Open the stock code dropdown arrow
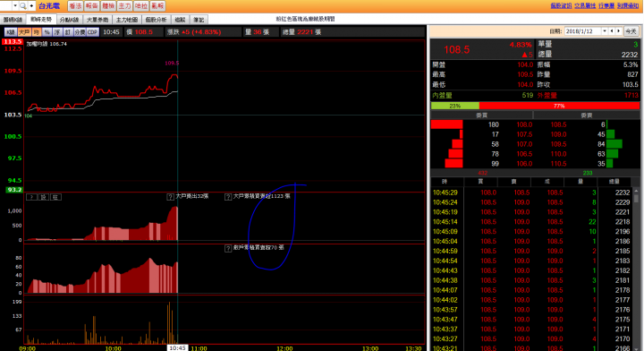Screen dimensions: 644x351 (15, 5)
